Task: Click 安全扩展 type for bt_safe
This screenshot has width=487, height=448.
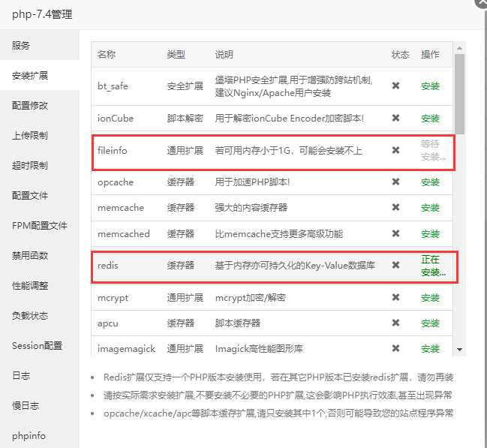Action: pyautogui.click(x=185, y=86)
